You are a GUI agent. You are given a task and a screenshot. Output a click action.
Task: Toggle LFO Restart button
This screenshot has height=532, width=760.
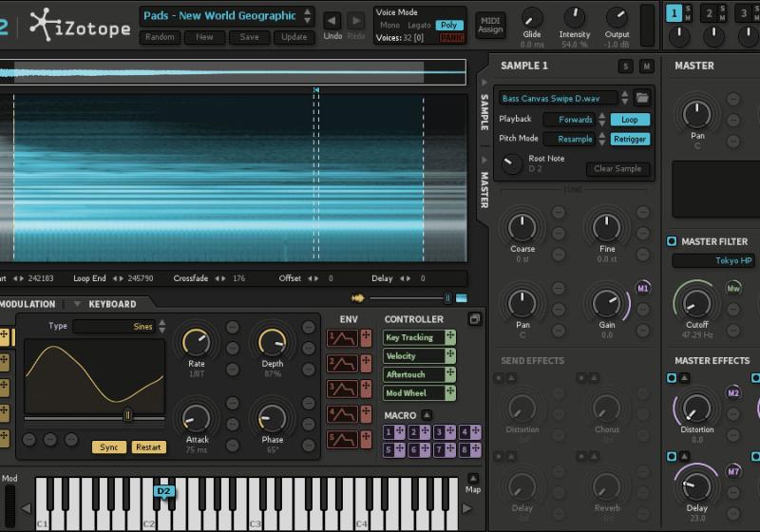(x=148, y=446)
